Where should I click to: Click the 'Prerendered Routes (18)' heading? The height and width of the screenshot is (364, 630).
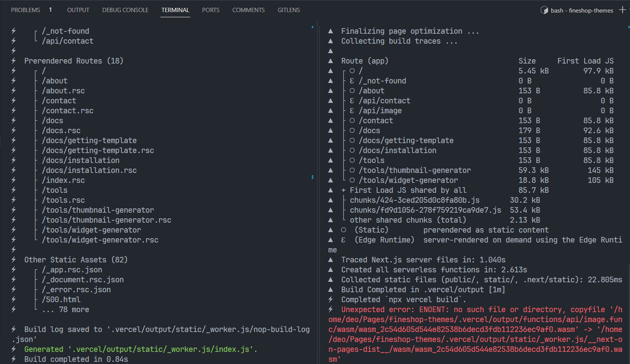(x=74, y=61)
